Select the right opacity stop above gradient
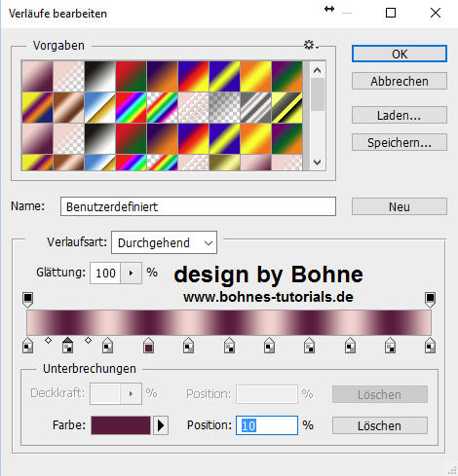The image size is (458, 476). (430, 300)
